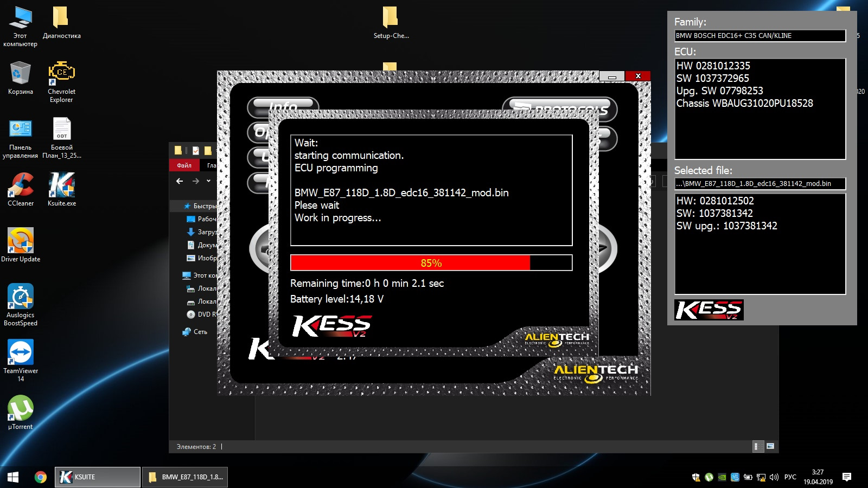The width and height of the screenshot is (868, 488).
Task: Launch TeamViewer 14 from desktop
Action: (20, 361)
